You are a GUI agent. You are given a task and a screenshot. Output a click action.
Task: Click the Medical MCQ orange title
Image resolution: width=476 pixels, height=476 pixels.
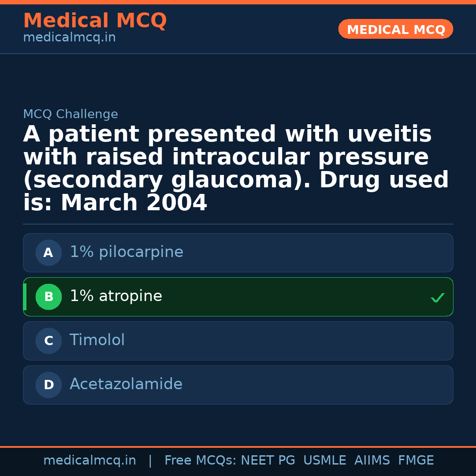(95, 21)
